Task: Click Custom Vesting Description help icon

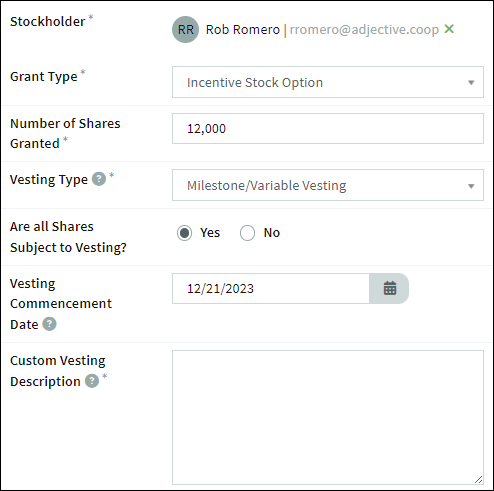Action: point(92,381)
